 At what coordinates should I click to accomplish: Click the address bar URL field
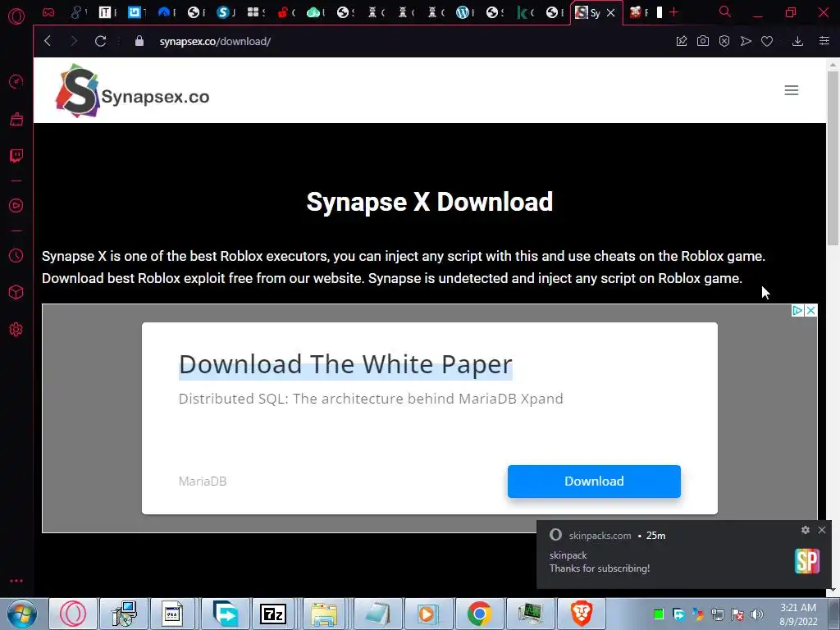[x=215, y=41]
